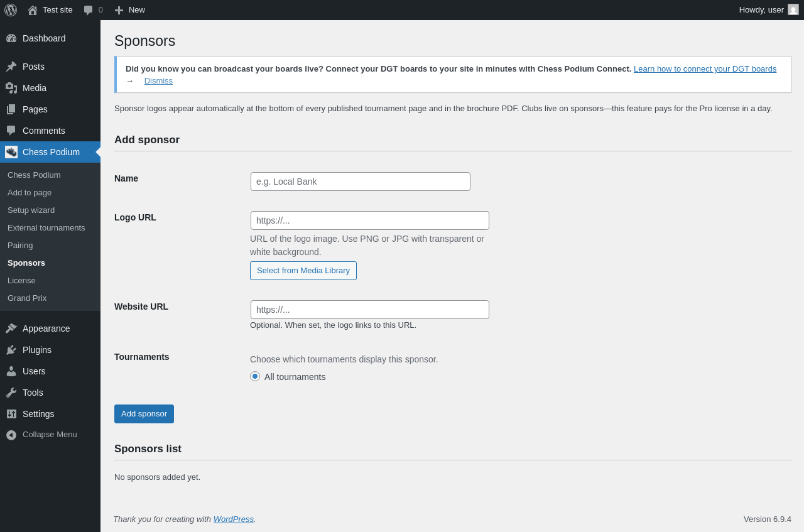Open the Pairing submenu item

20,245
